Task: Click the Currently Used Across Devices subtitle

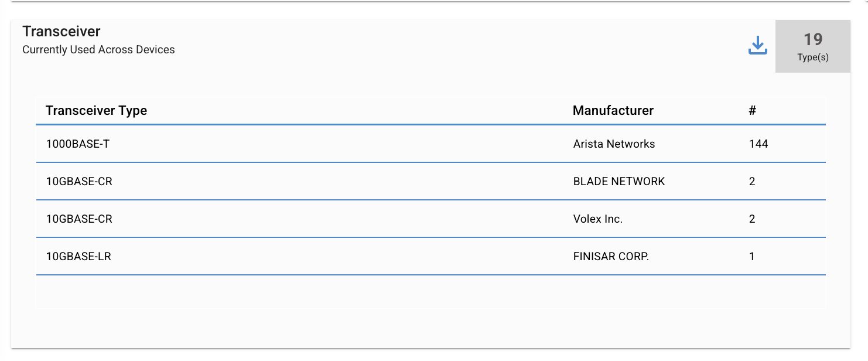Action: [x=98, y=50]
